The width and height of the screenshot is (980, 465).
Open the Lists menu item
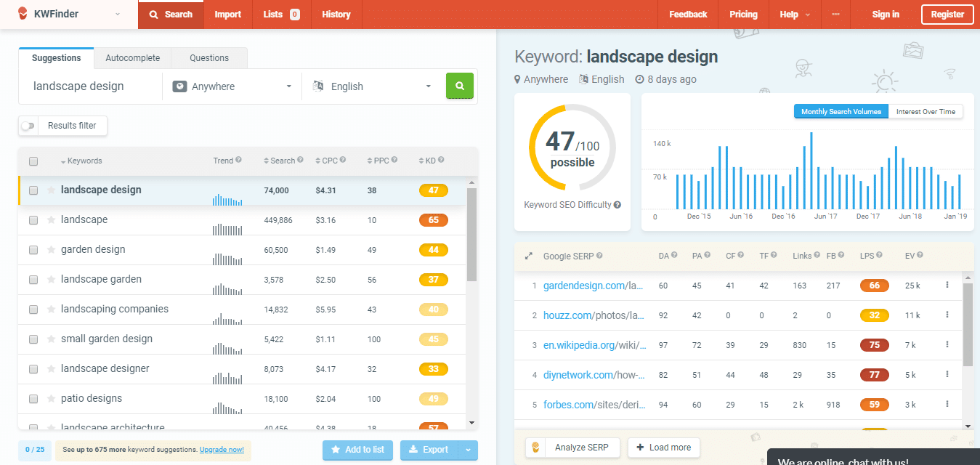pyautogui.click(x=281, y=14)
